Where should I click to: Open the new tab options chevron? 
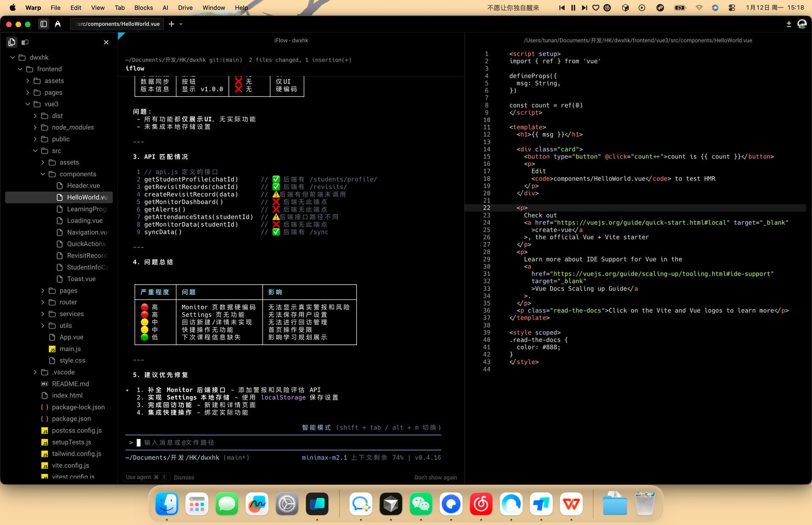(181, 24)
